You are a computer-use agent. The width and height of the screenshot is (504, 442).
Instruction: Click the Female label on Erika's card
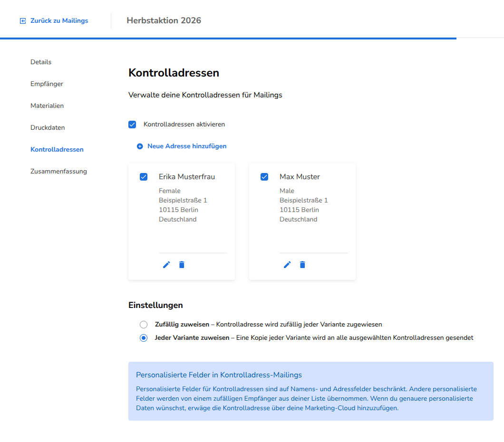[169, 191]
